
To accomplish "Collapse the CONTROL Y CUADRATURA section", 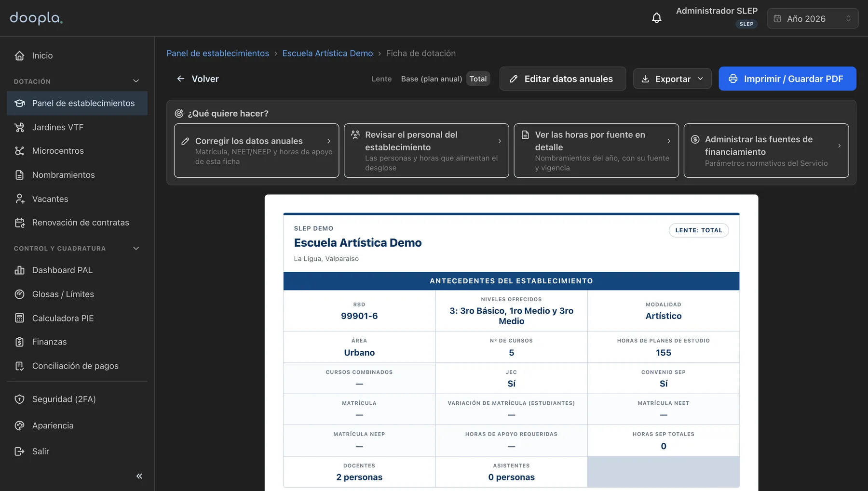I will click(x=136, y=248).
